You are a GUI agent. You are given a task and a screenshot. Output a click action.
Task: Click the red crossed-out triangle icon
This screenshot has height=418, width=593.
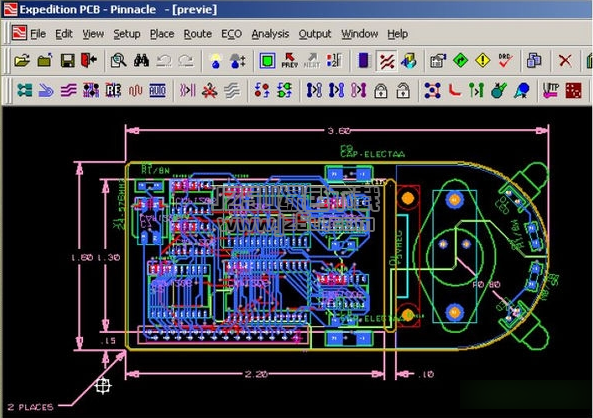210,90
